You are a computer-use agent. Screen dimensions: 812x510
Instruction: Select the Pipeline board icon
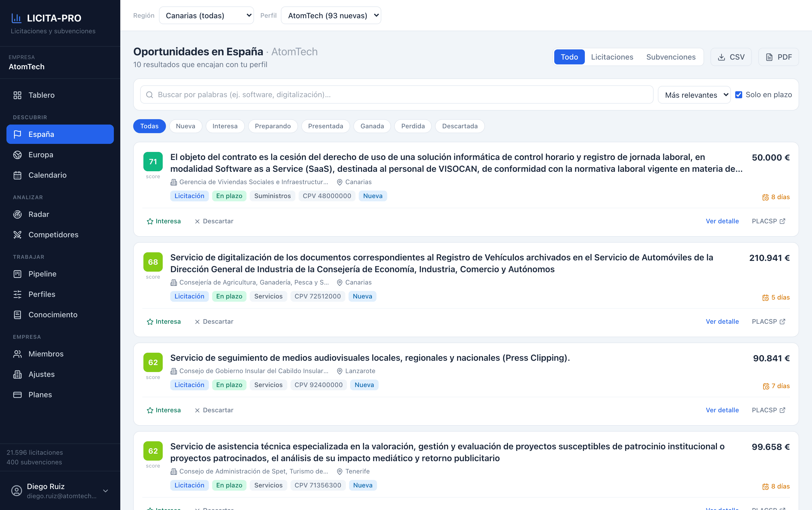click(x=17, y=274)
